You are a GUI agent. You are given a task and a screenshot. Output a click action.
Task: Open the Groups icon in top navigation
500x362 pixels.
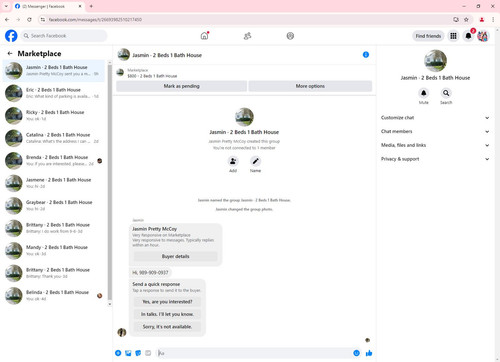tap(290, 36)
